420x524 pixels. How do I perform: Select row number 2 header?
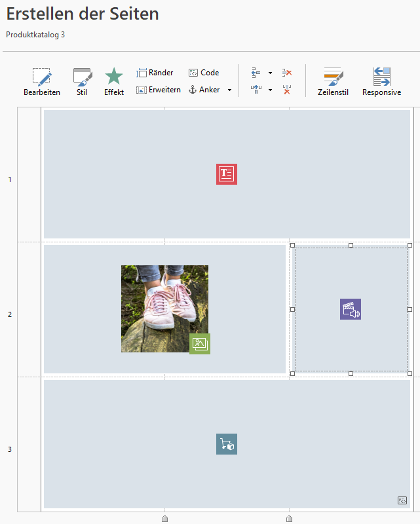coord(10,314)
